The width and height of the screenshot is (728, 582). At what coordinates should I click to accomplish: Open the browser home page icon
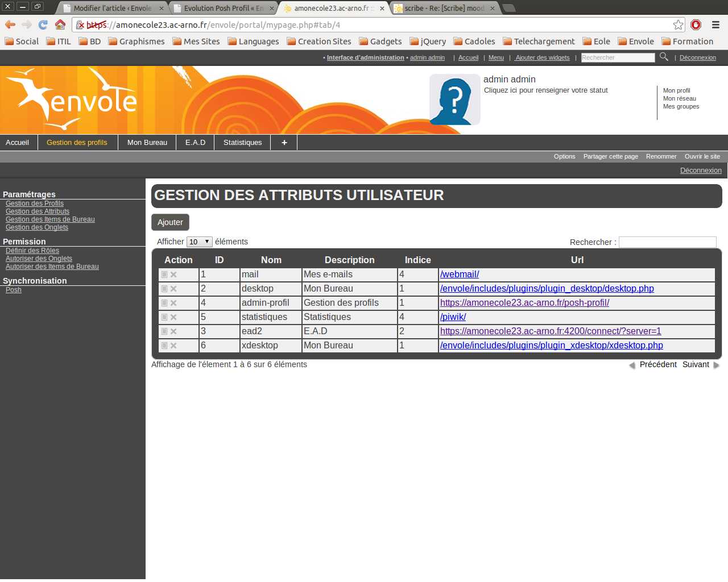point(60,24)
